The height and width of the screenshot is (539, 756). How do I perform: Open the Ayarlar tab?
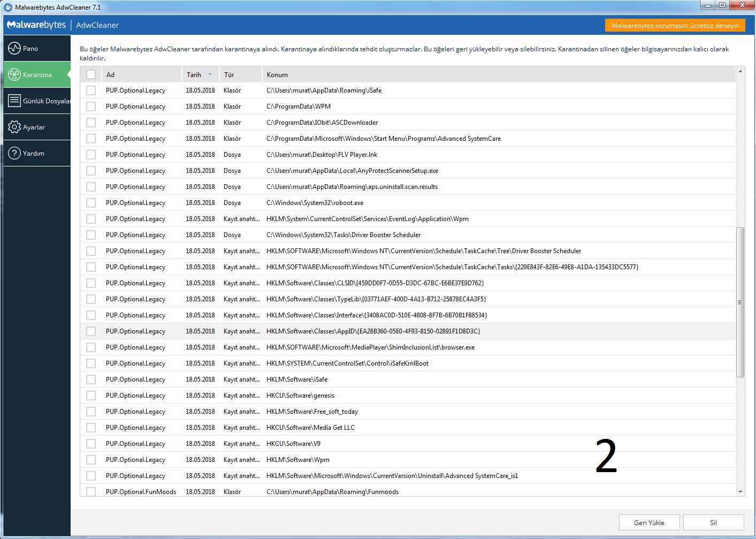coord(37,127)
